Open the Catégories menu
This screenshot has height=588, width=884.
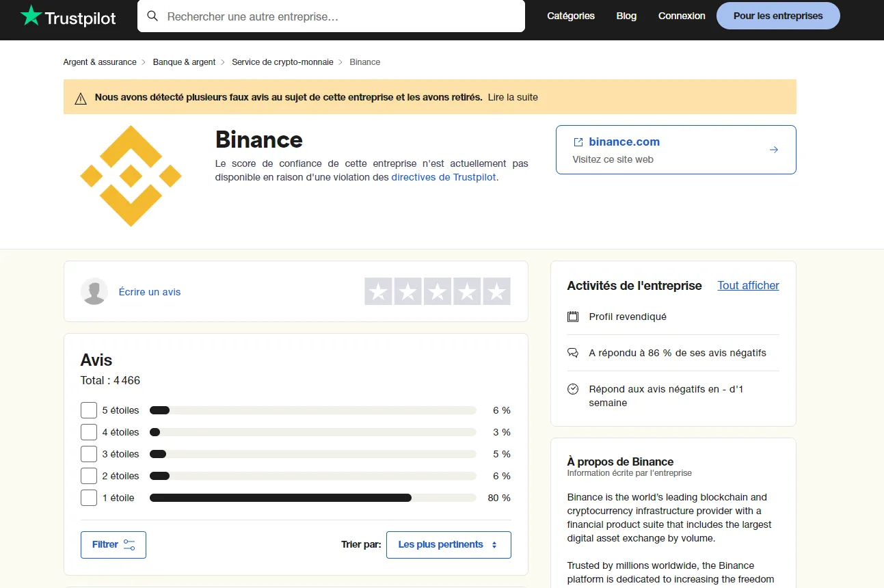point(571,16)
